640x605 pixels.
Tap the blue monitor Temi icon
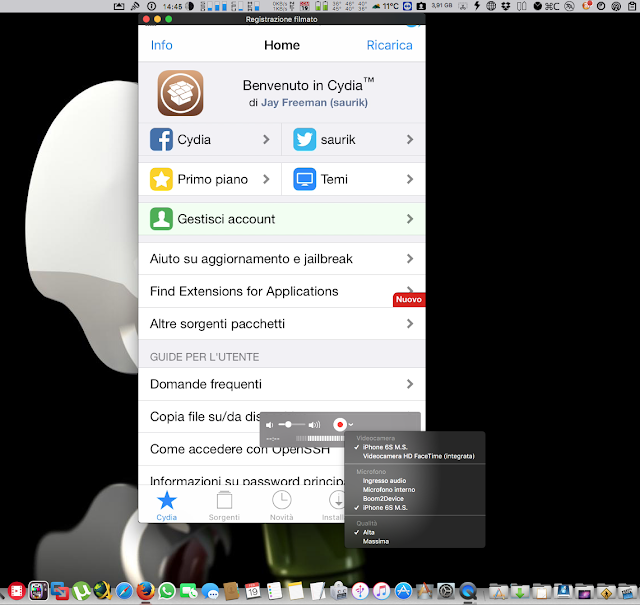coord(304,179)
